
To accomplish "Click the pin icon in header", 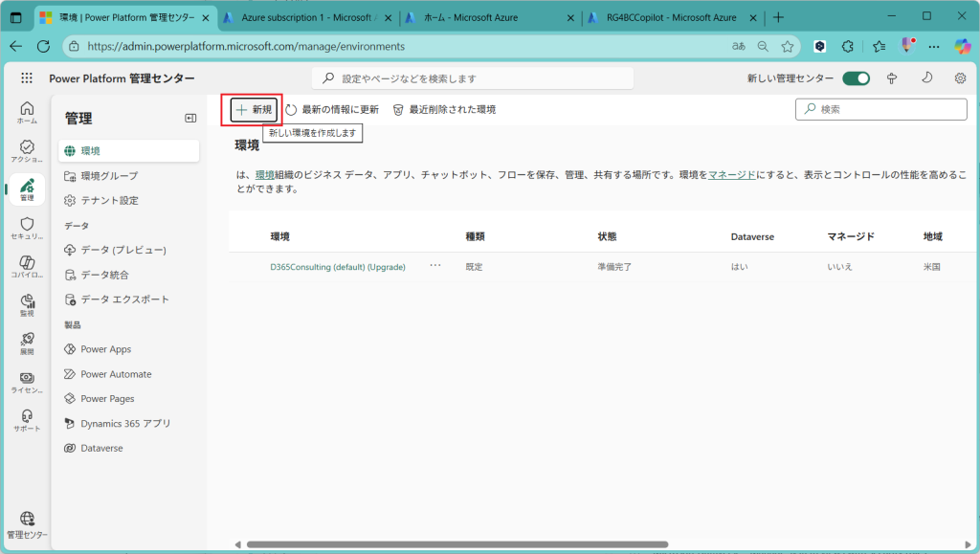I will tap(892, 78).
